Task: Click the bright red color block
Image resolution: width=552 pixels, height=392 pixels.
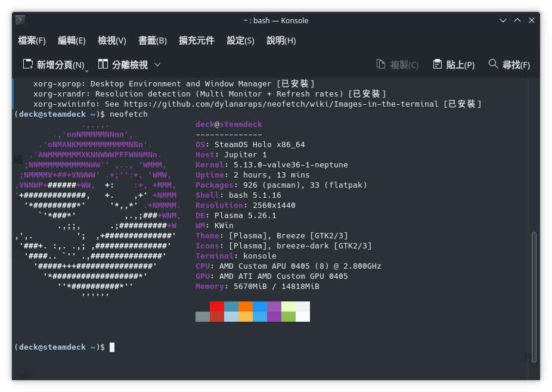Action: tap(217, 306)
